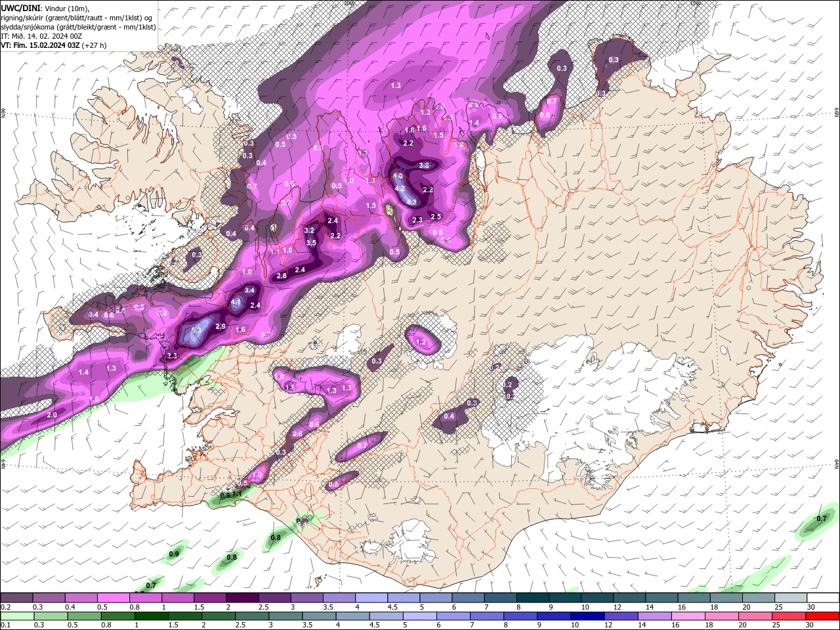Click the 4.3 precipitation value on the map
Image resolution: width=840 pixels, height=630 pixels.
(x=411, y=202)
